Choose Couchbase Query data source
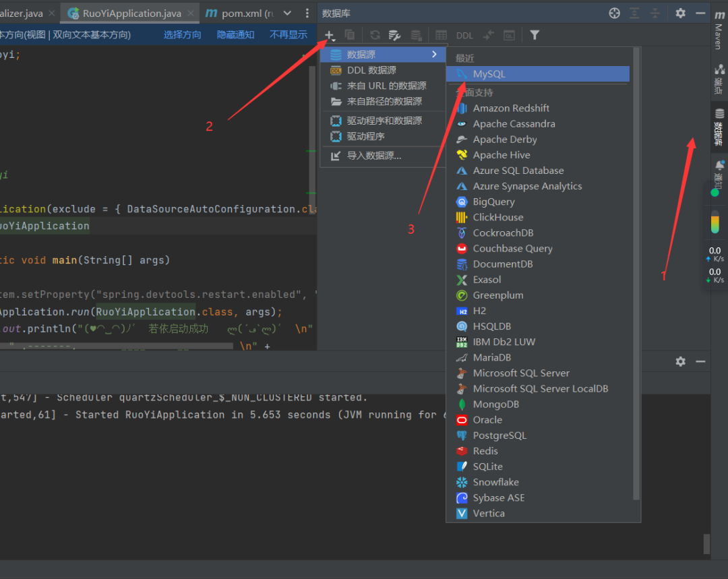The width and height of the screenshot is (728, 579). pos(539,249)
